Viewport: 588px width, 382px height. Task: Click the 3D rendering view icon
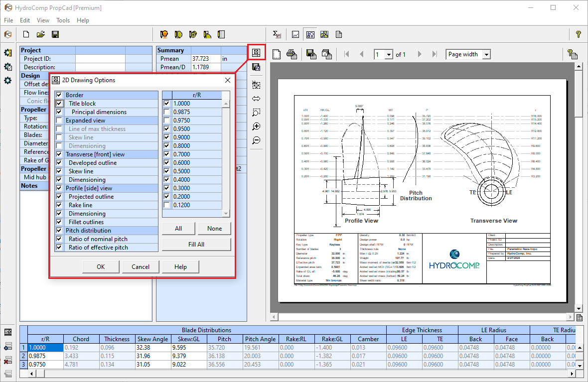pos(324,34)
